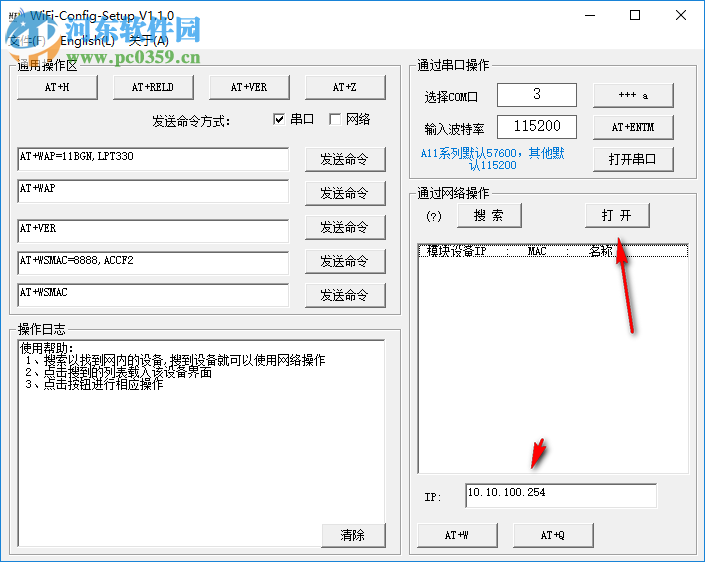The image size is (705, 562).
Task: Send the AT+WAP query command
Action: 345,193
